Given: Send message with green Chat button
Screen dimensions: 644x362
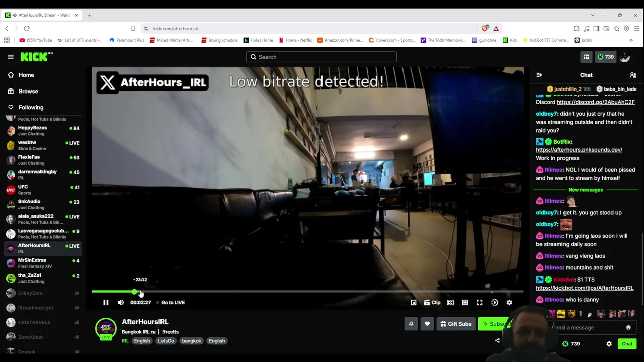Looking at the screenshot, I should pyautogui.click(x=627, y=344).
